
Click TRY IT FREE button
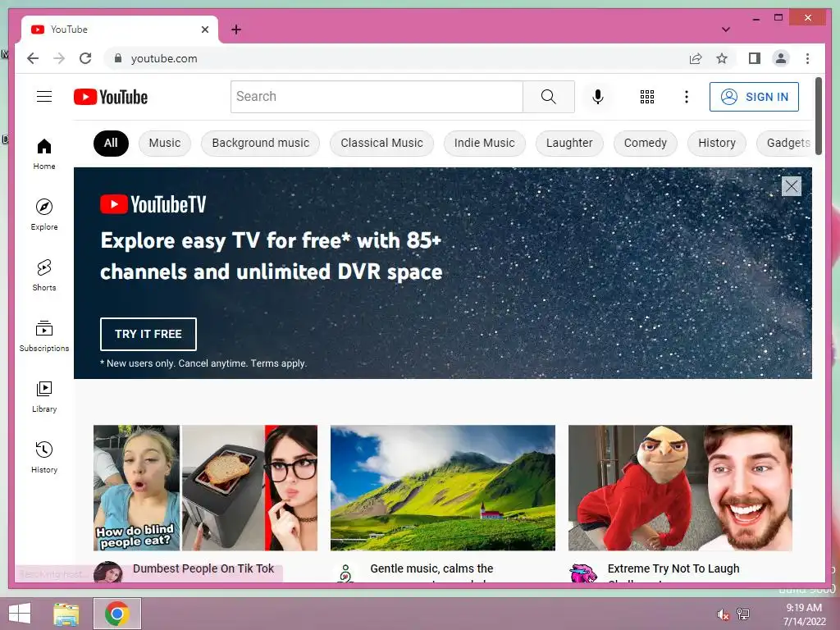pos(148,334)
